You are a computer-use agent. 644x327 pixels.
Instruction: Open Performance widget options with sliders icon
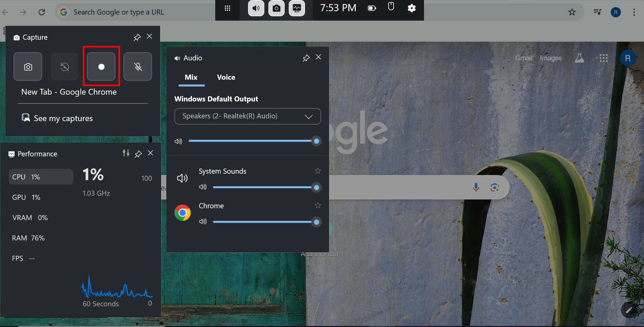point(126,153)
